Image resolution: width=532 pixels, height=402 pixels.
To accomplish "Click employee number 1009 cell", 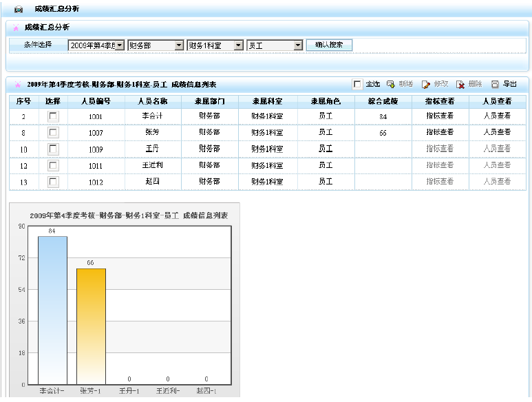I will click(x=96, y=149).
